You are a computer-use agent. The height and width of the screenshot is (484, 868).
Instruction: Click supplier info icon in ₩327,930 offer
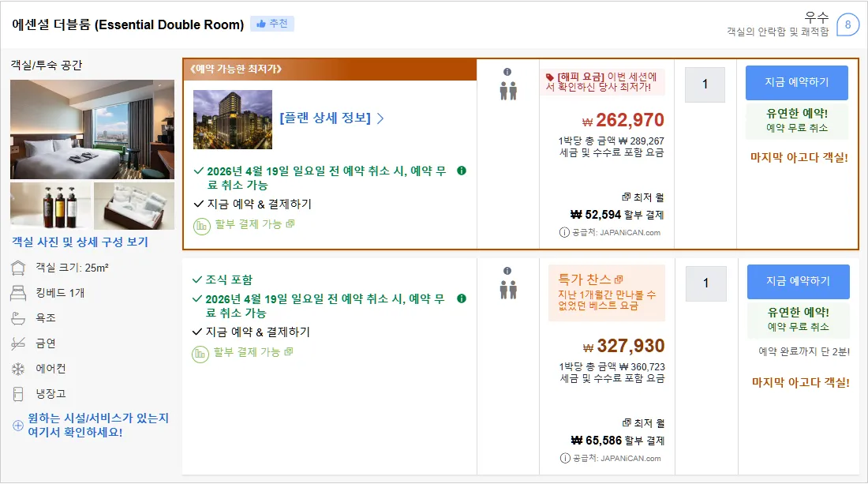pyautogui.click(x=565, y=459)
